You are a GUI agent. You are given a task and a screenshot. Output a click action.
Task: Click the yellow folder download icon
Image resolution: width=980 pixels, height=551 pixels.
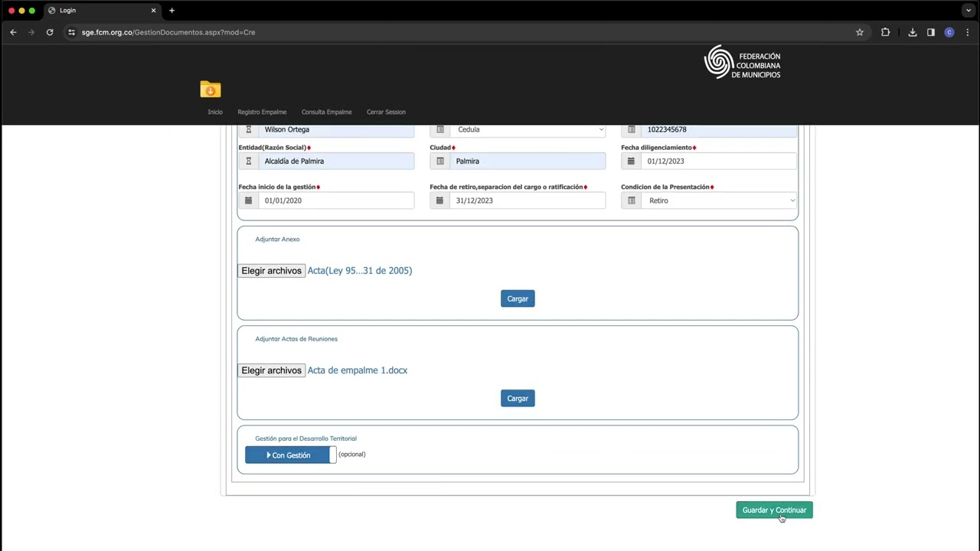211,90
